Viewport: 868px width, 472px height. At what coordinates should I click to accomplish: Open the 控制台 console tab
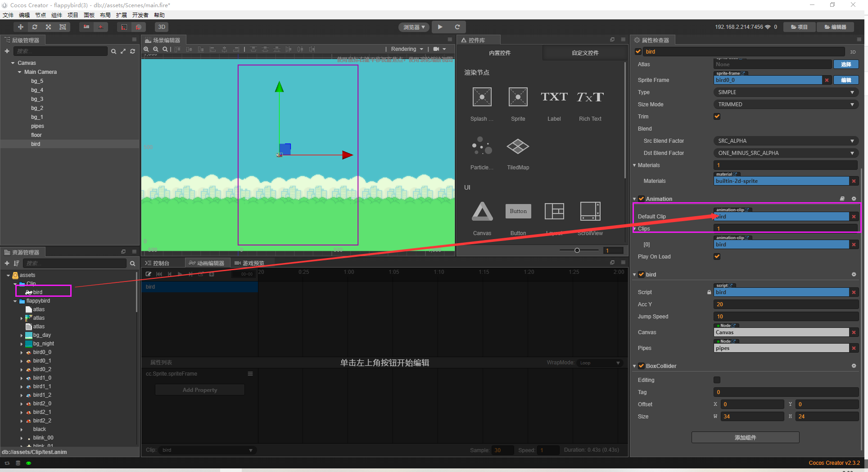[157, 263]
